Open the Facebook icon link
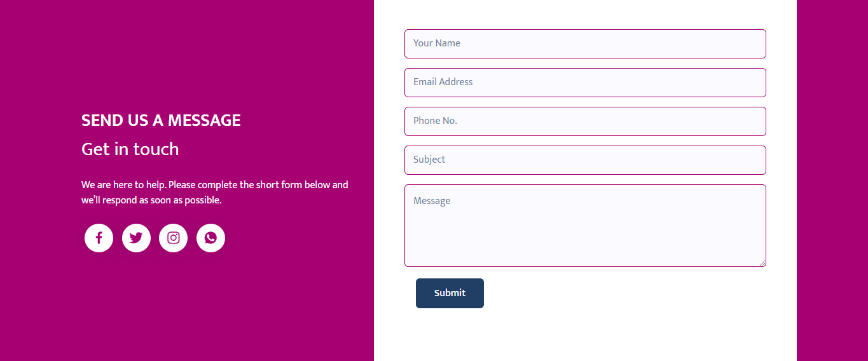 pyautogui.click(x=99, y=238)
